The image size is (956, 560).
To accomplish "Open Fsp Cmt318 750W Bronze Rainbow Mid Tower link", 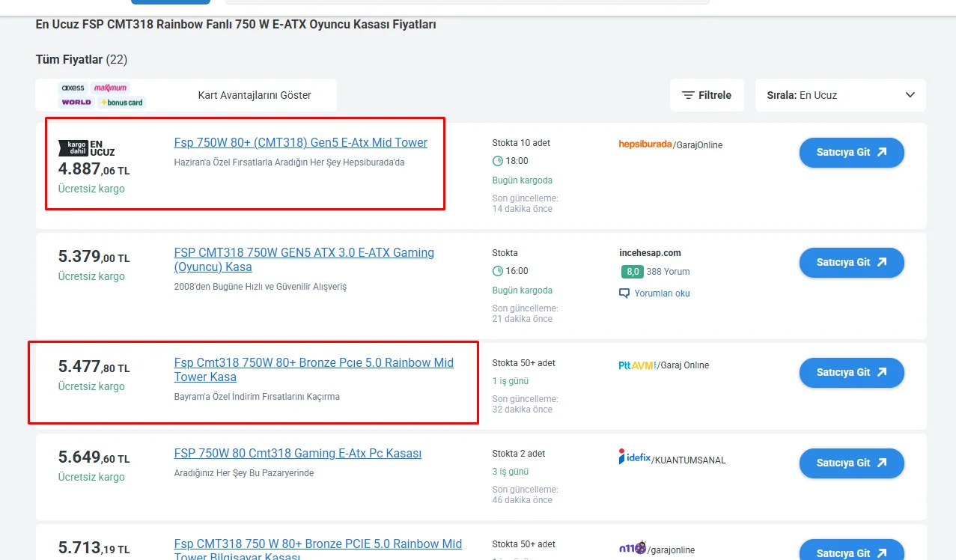I will click(x=314, y=370).
